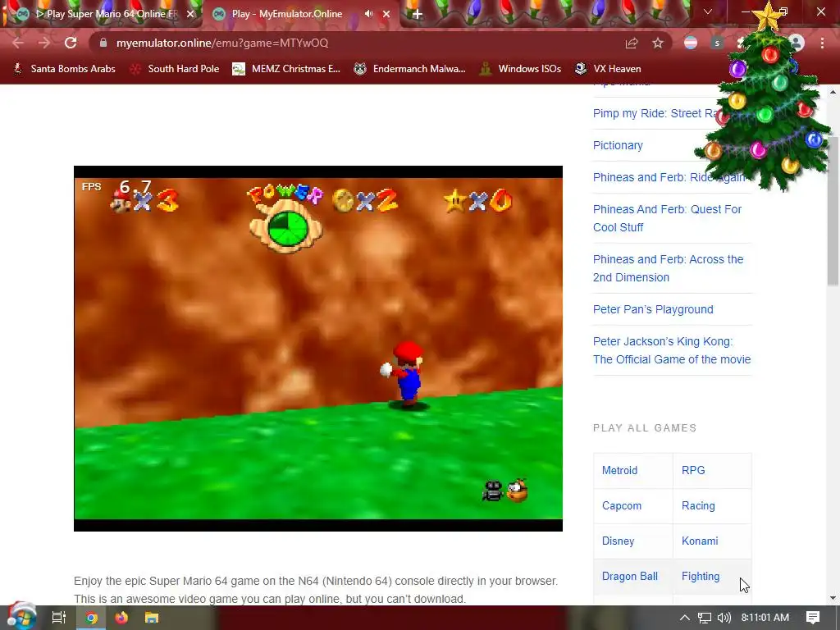Click the Power health meter in game
840x630 pixels.
[285, 218]
